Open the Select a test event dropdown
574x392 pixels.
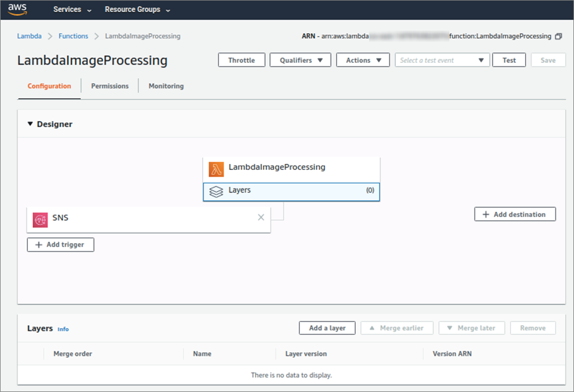tap(442, 59)
